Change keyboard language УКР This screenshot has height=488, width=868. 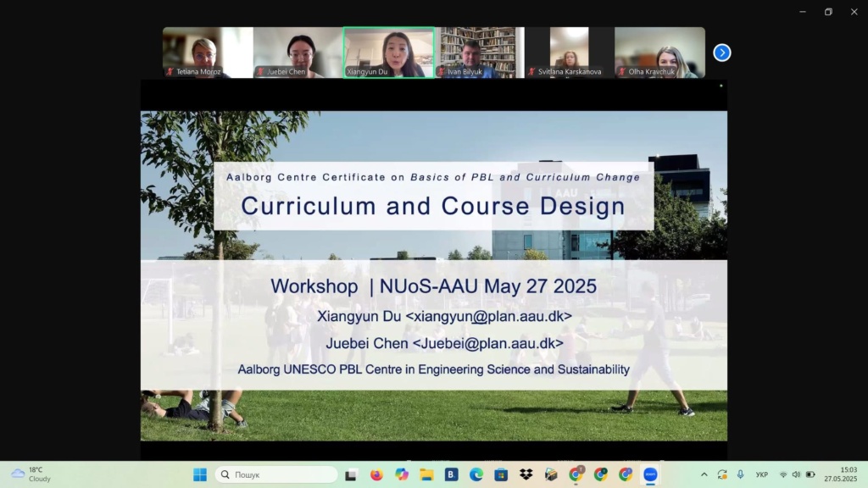762,474
